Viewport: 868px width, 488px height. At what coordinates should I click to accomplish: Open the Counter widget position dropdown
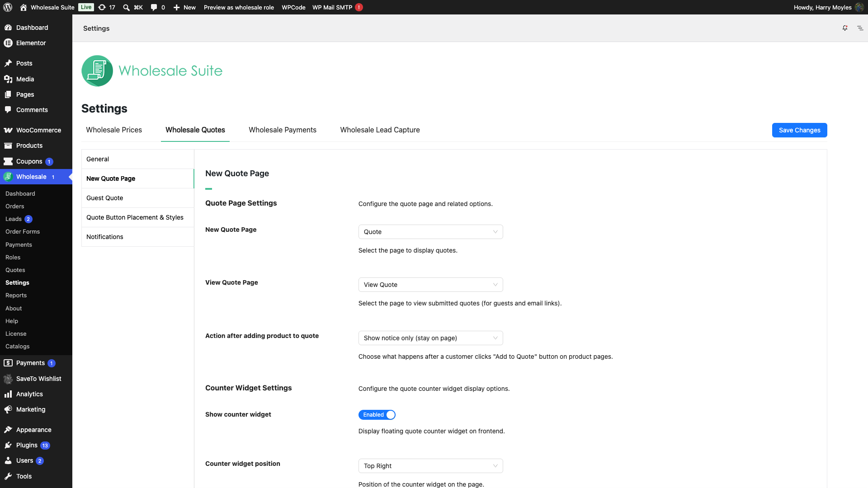point(430,466)
